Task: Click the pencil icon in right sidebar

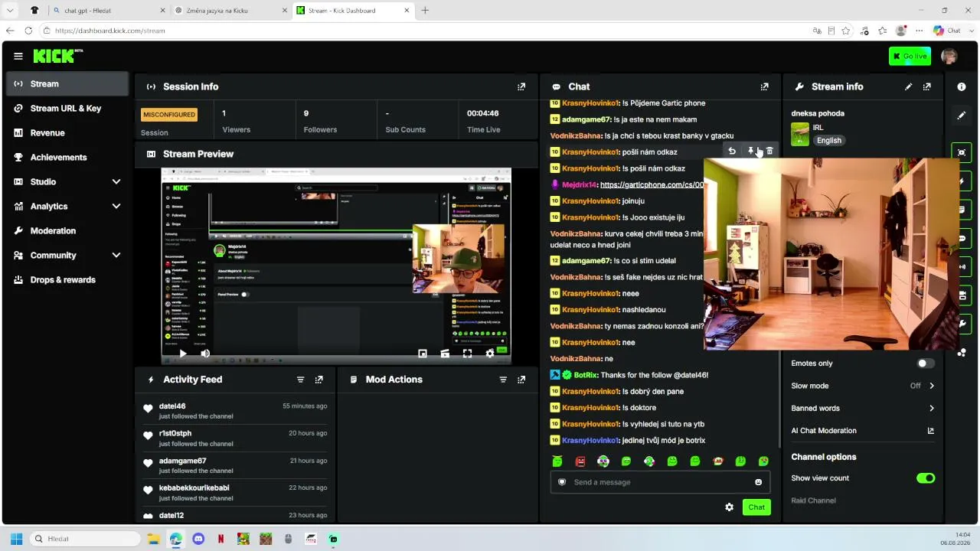Action: click(x=962, y=116)
